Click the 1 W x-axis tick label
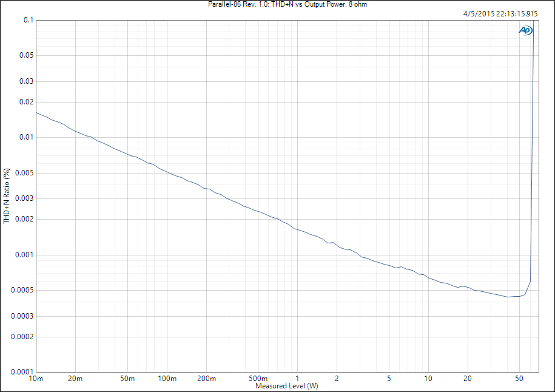The height and width of the screenshot is (392, 555). (x=297, y=379)
